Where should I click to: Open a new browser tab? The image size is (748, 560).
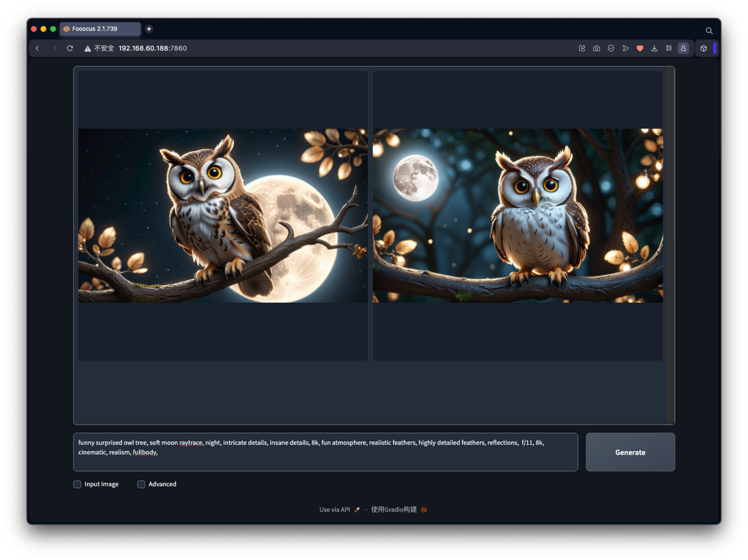149,29
